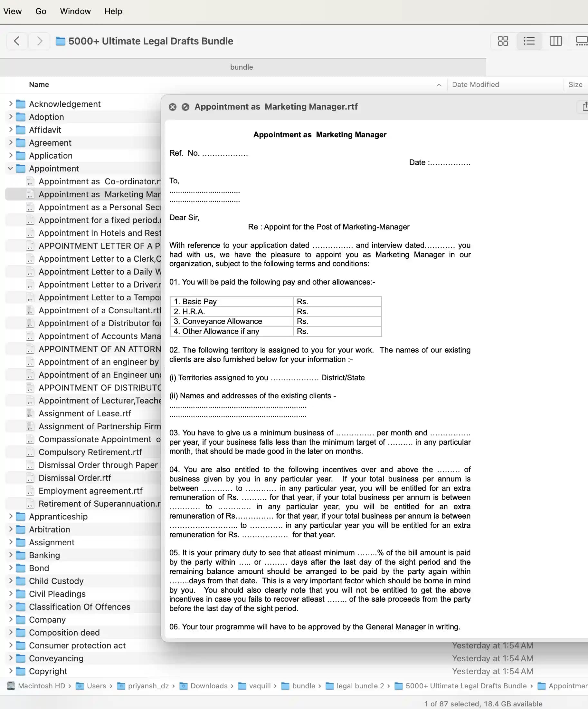Viewport: 588px width, 709px height.
Task: Open the Help menu
Action: 113,11
